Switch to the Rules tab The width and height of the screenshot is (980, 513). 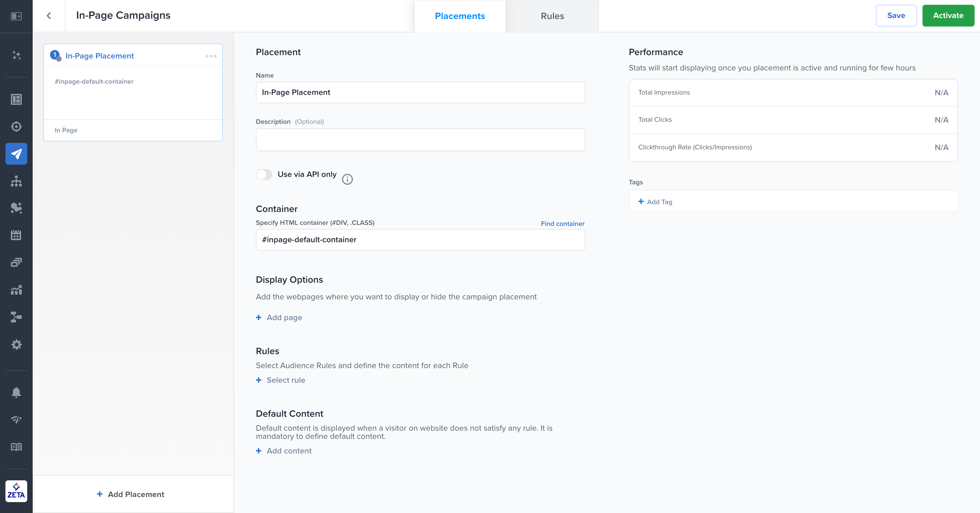click(x=552, y=16)
